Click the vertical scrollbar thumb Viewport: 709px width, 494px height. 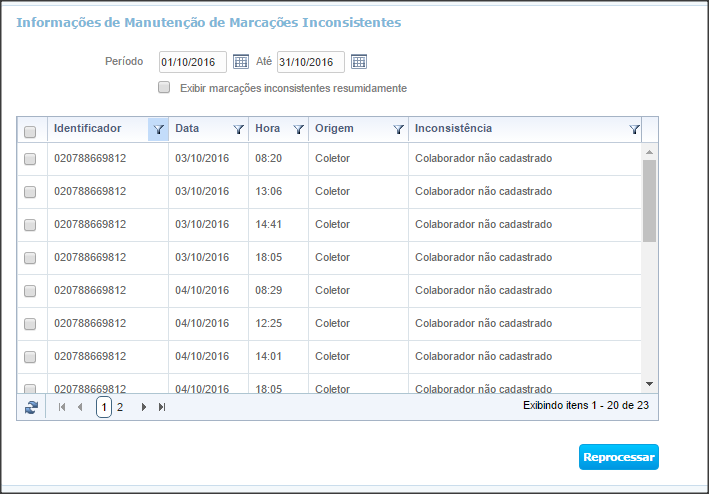pos(649,200)
